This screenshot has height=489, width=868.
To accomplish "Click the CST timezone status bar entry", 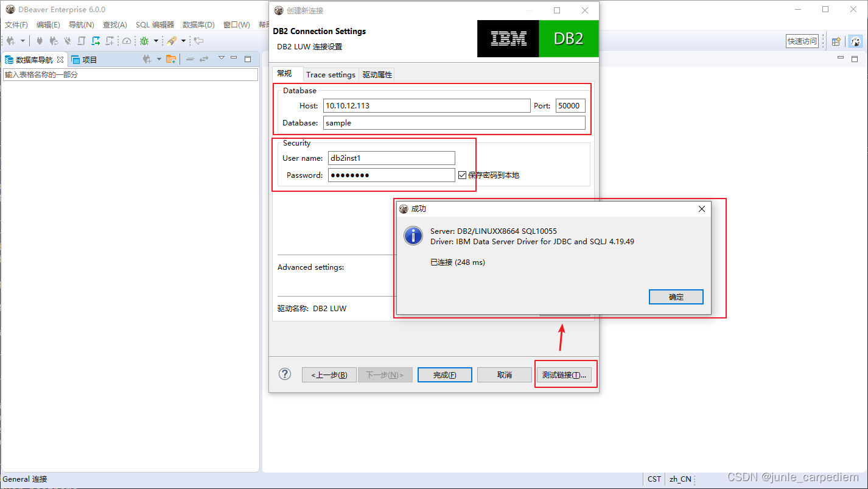I will 654,479.
